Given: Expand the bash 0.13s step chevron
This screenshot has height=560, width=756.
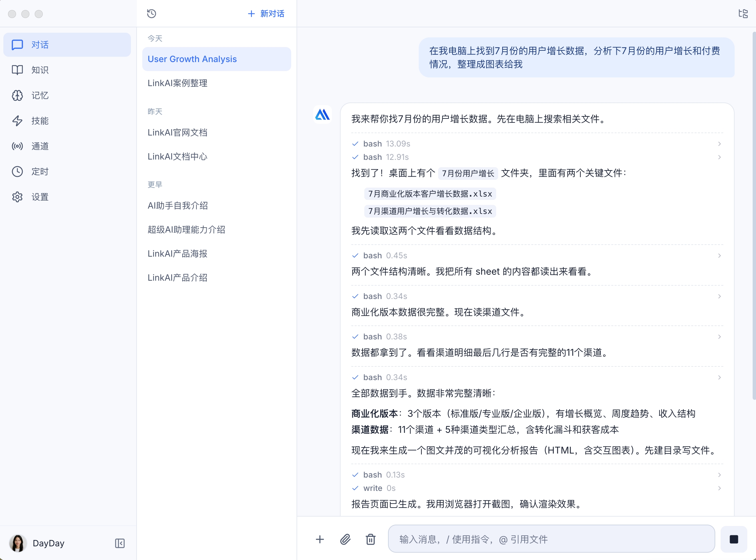Looking at the screenshot, I should click(x=719, y=475).
